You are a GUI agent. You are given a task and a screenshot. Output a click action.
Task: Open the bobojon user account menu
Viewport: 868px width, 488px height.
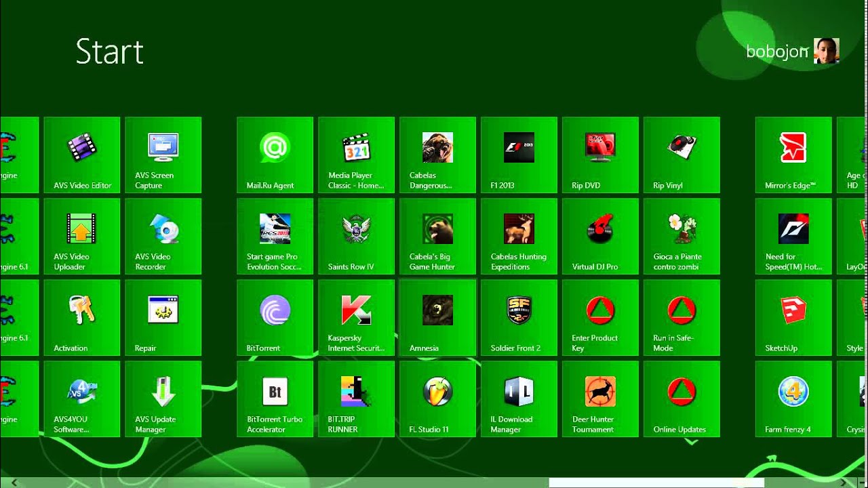[792, 52]
